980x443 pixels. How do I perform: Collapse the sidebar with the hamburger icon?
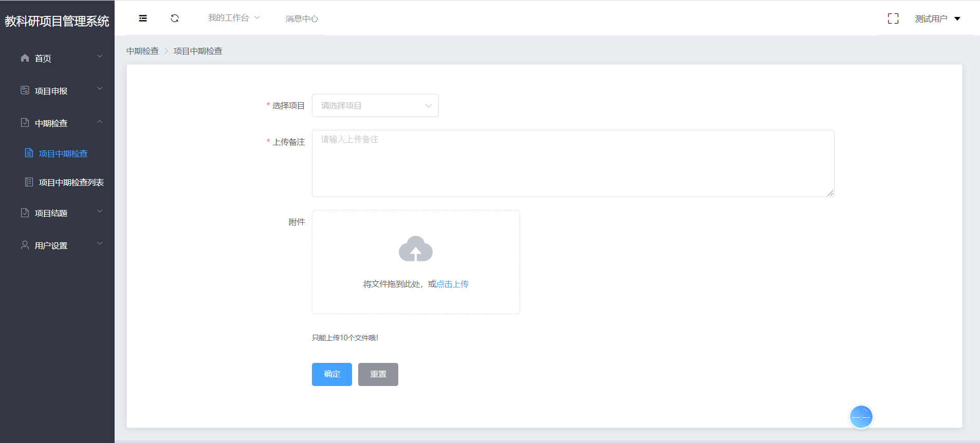143,18
